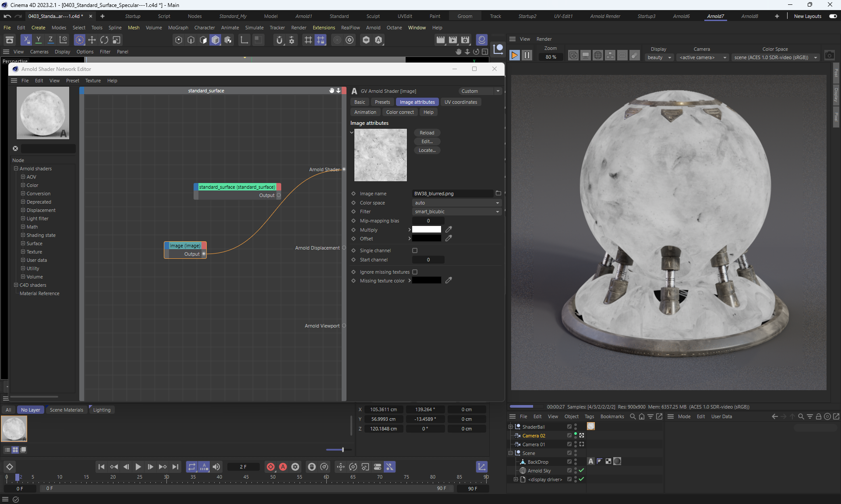
Task: Click the Multiply color eyedropper icon
Action: click(x=449, y=229)
